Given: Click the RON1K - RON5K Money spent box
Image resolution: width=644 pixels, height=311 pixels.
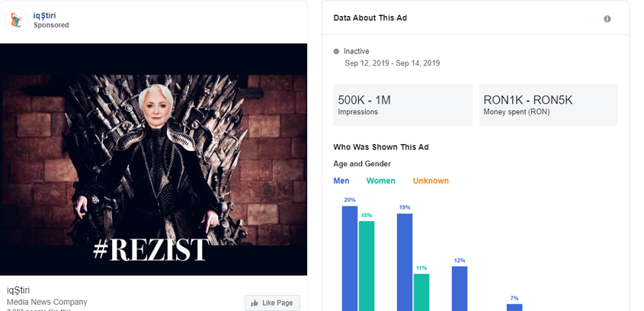Looking at the screenshot, I should (548, 105).
